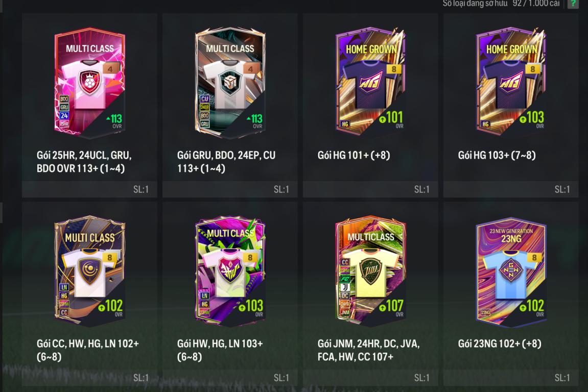Screen dimensions: 588x392
Task: Select the white Multi Class 113 pack card
Action: coord(230,81)
